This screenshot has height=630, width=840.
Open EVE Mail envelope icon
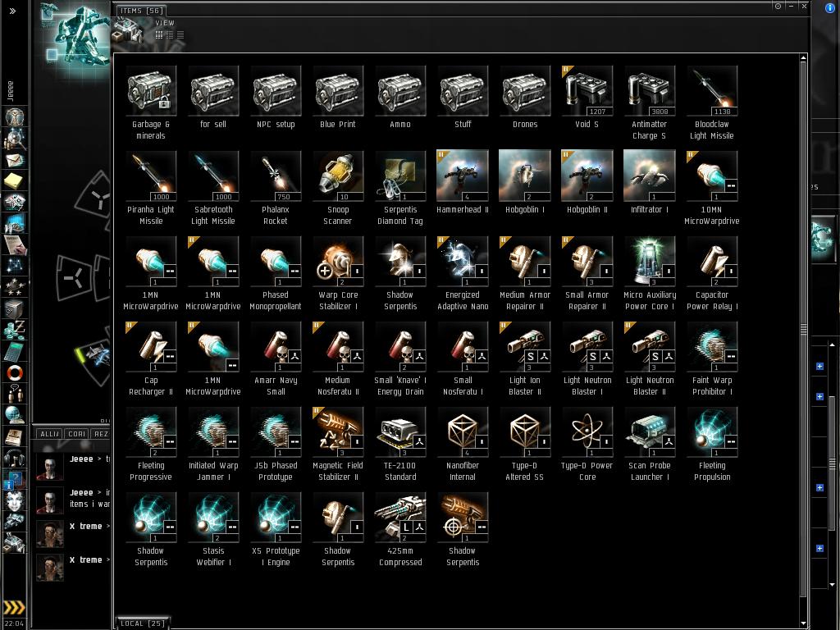point(15,160)
